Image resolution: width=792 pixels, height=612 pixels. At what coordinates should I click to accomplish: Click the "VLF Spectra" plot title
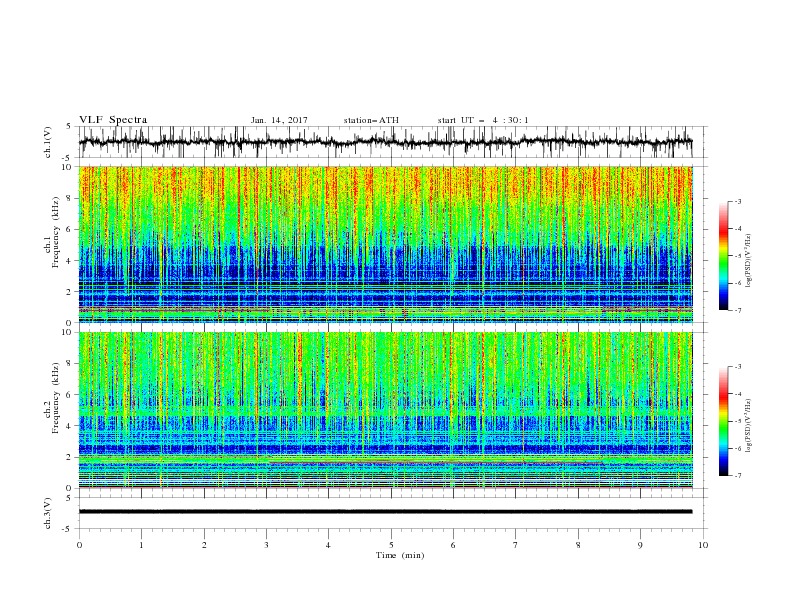click(113, 120)
